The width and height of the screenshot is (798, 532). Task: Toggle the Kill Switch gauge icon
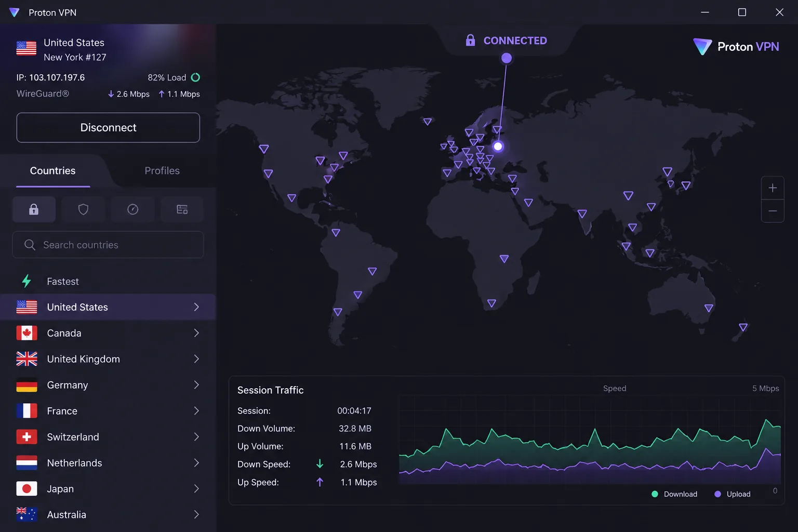[132, 209]
